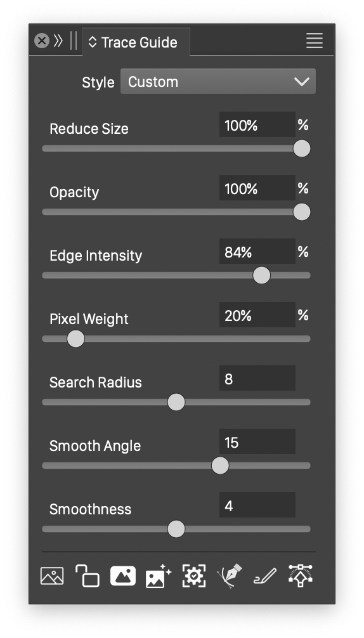364x638 pixels.
Task: Click the Reduce Size value field
Action: coord(257,124)
